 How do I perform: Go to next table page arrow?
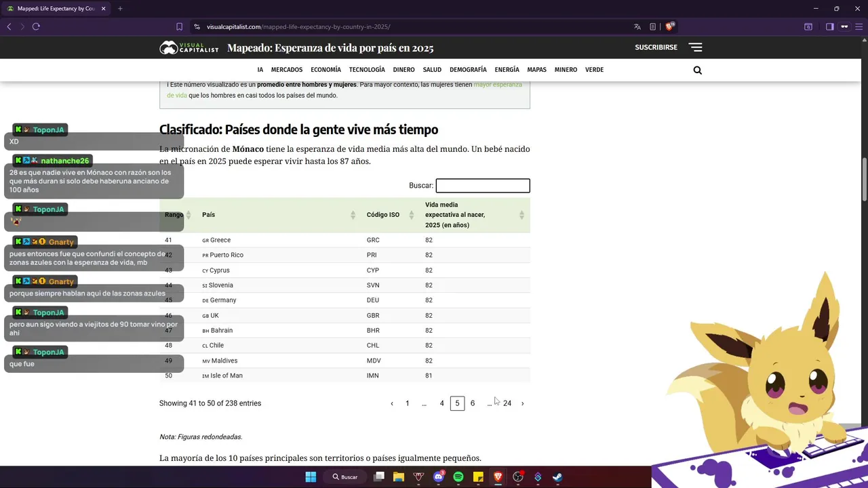(522, 403)
